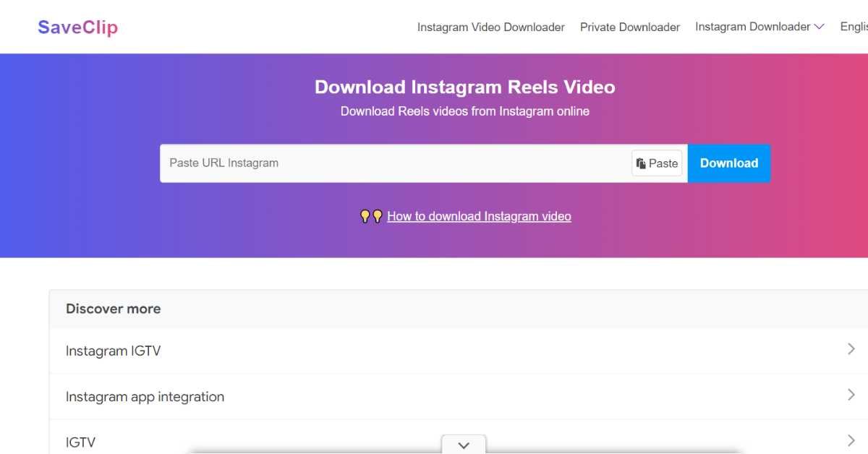Click the chevron on the IGTV row
Screen dimensions: 868x454
point(851,440)
